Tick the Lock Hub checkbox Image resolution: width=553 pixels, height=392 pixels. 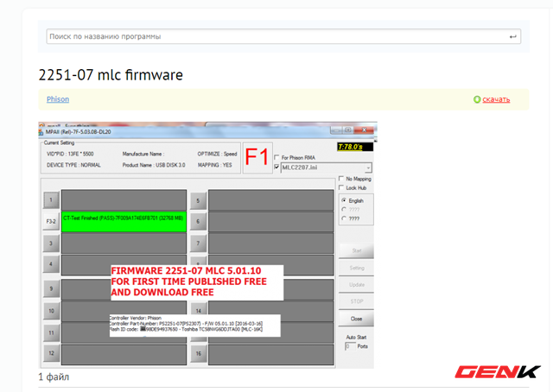(x=341, y=187)
